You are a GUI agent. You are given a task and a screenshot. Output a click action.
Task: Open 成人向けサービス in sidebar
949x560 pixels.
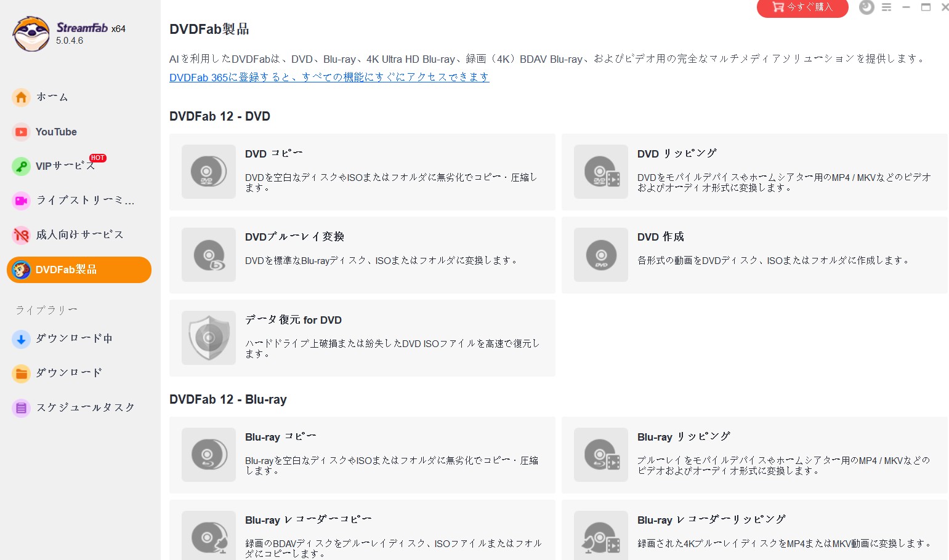pyautogui.click(x=79, y=235)
